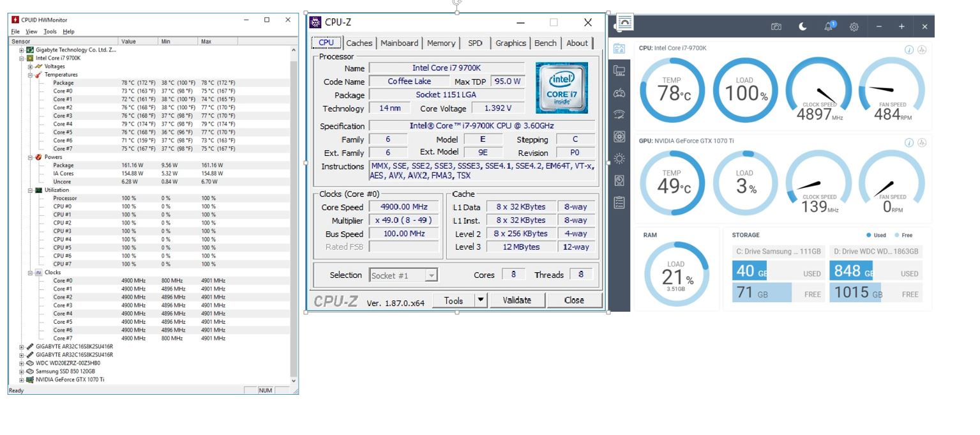Click the minus button in CAM header
Image resolution: width=980 pixels, height=435 pixels.
point(879,27)
